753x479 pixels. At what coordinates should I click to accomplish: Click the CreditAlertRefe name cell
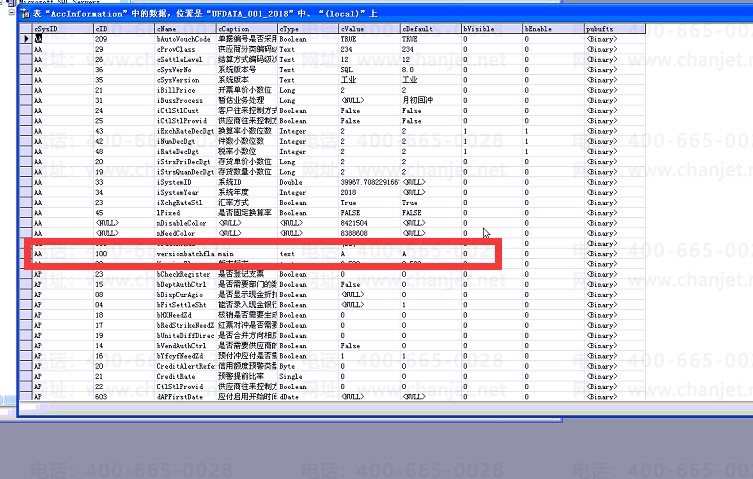pos(186,366)
